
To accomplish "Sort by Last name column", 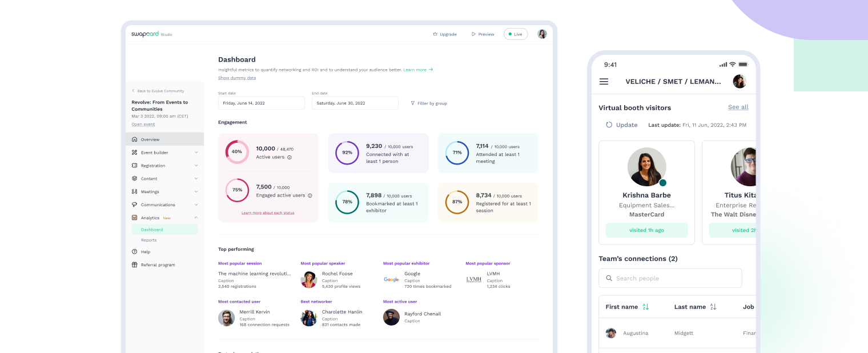I will pos(713,307).
